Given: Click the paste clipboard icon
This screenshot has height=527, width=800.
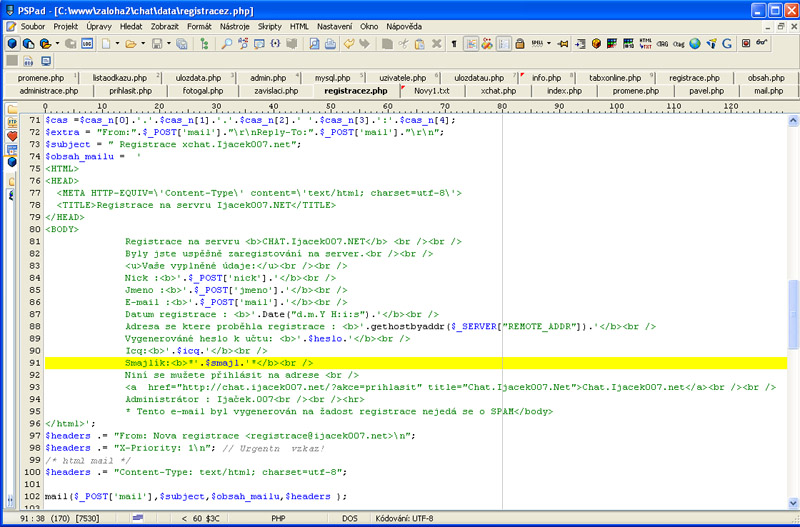Looking at the screenshot, I should (419, 44).
